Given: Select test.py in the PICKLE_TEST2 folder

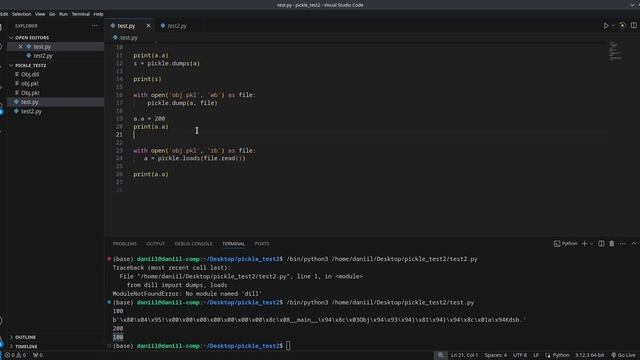Looking at the screenshot, I should [29, 102].
